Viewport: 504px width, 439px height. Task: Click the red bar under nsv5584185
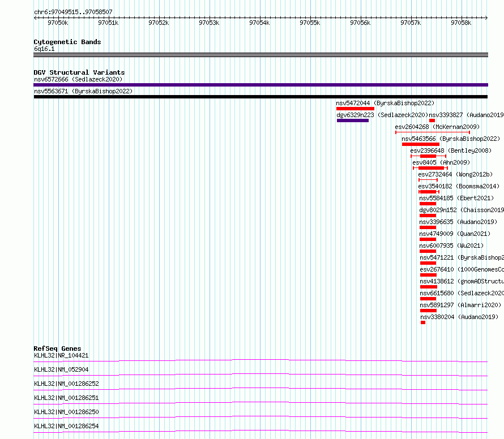[428, 204]
